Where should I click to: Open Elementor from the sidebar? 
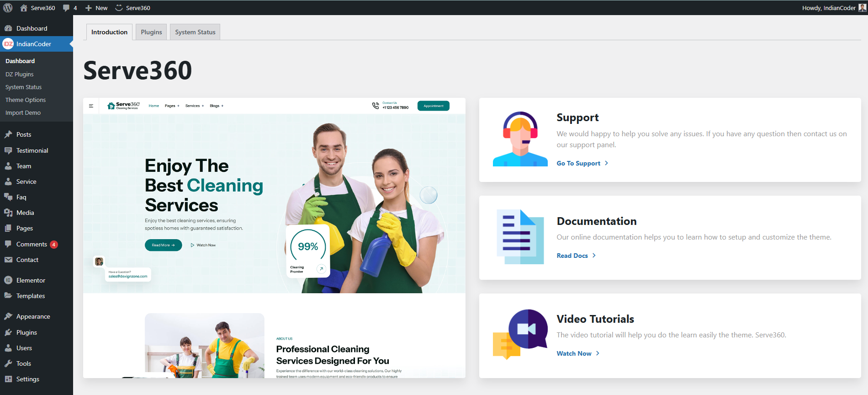click(31, 280)
